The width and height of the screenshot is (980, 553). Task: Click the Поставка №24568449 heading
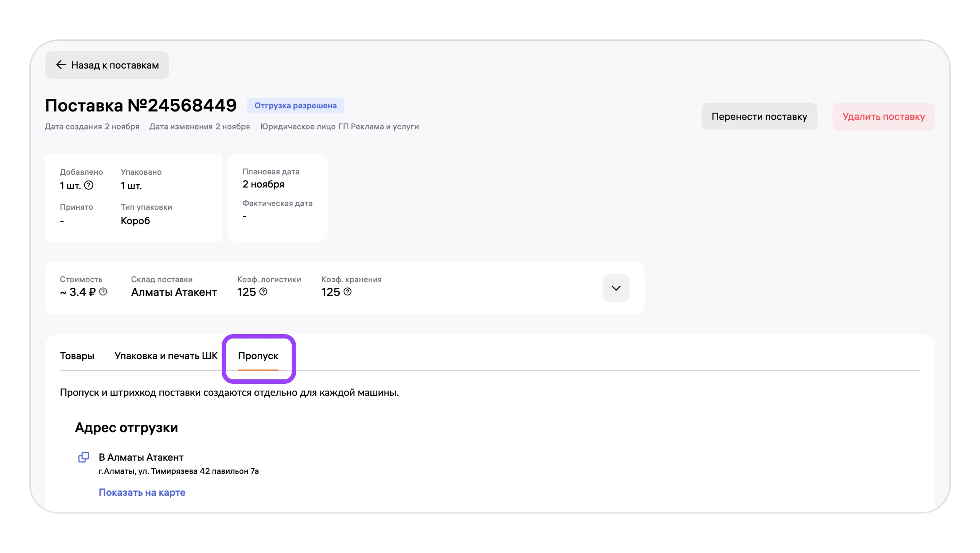point(141,105)
